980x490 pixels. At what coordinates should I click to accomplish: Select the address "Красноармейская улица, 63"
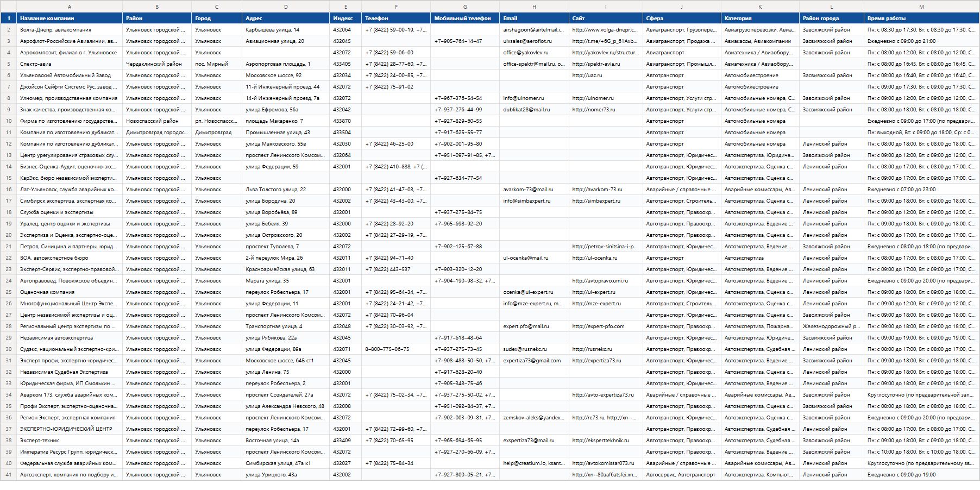point(286,269)
